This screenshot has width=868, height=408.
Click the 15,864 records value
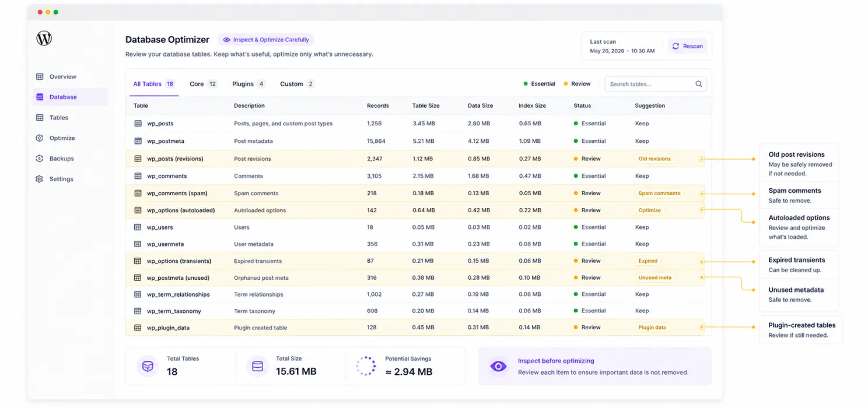[376, 141]
